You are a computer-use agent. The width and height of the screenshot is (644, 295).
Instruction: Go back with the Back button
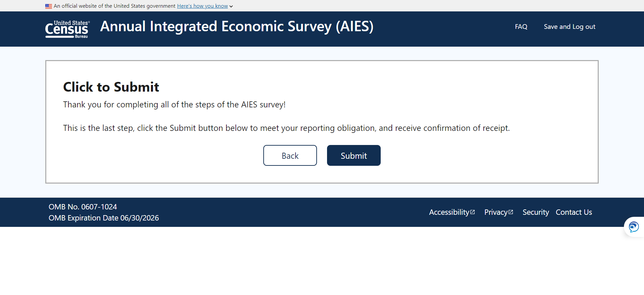click(x=290, y=156)
